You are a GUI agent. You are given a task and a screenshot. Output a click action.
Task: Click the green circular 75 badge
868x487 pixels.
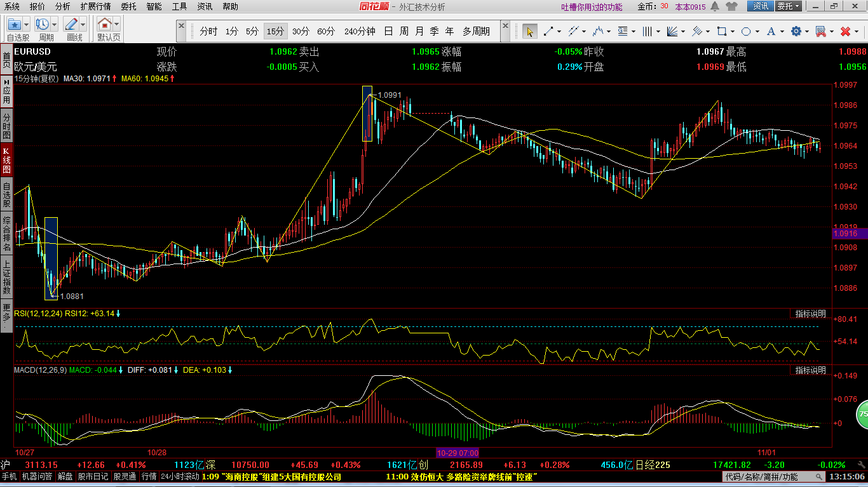[862, 414]
